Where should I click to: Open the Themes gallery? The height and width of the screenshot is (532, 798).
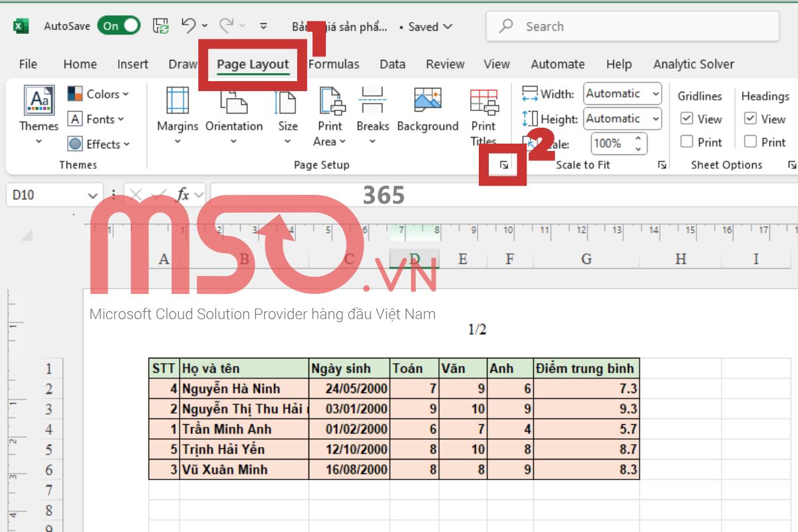click(39, 116)
